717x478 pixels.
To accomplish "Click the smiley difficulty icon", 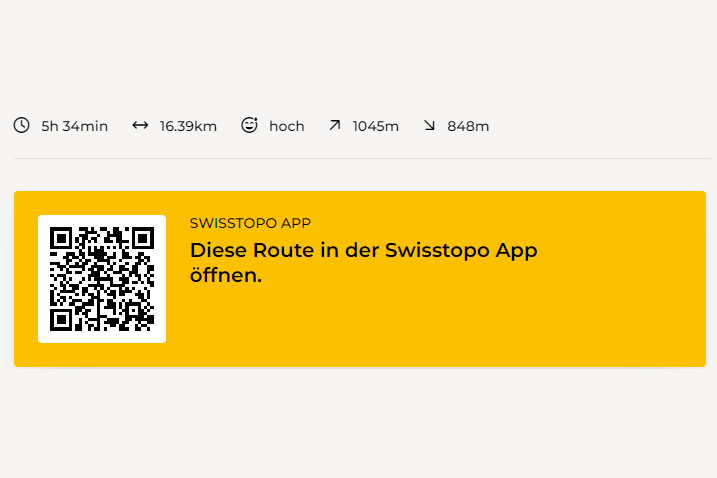I will [x=249, y=126].
